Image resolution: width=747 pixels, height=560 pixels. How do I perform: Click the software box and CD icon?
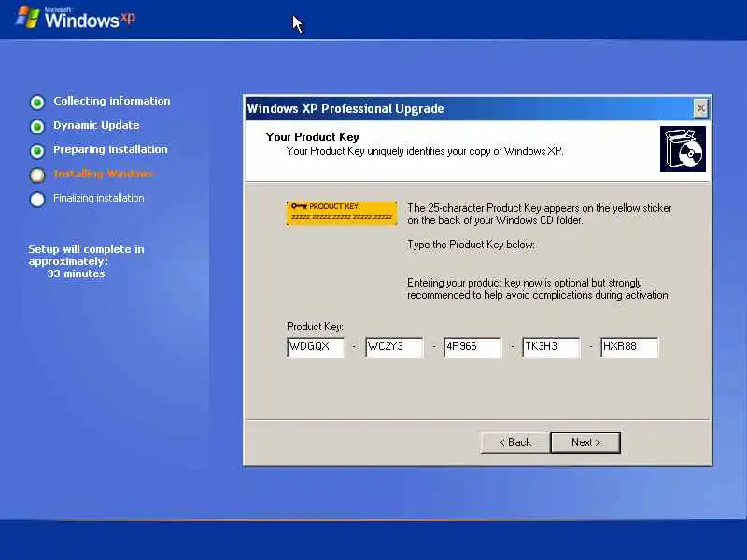683,148
